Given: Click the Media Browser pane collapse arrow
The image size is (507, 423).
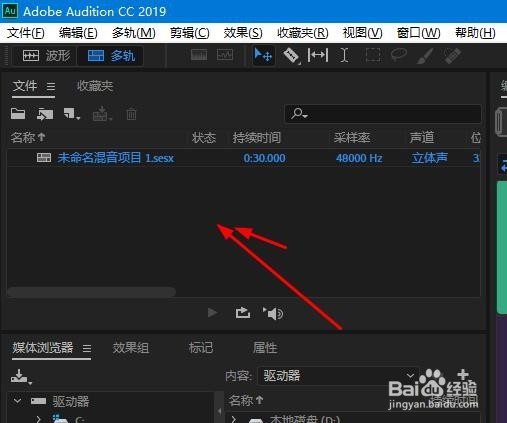Looking at the screenshot, I should (x=219, y=411).
